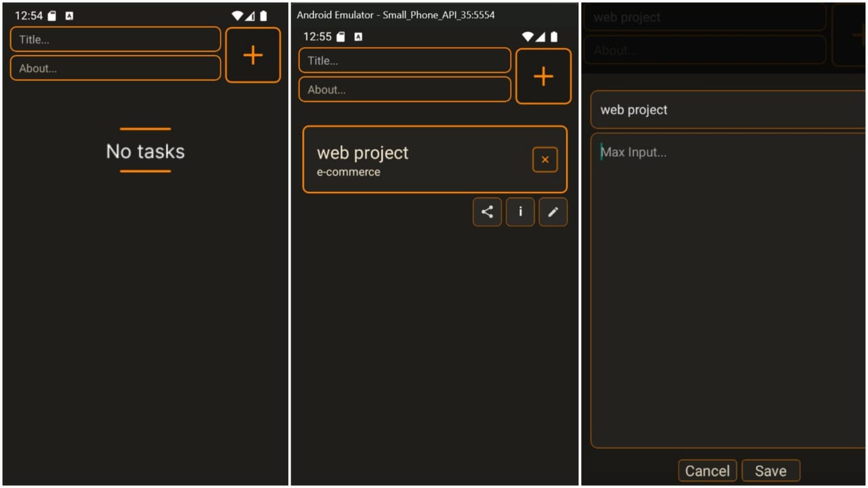The width and height of the screenshot is (868, 488).
Task: Click the SD card status icon beside 12:54
Action: [52, 16]
